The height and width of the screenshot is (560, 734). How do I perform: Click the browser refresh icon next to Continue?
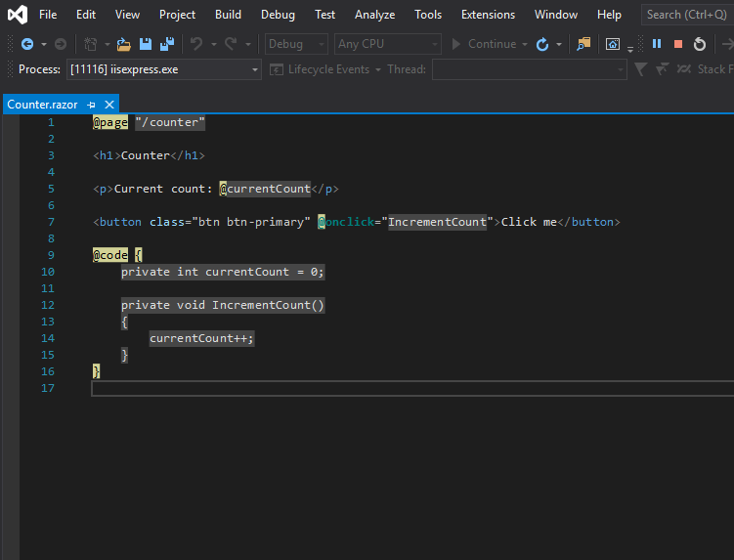(x=542, y=44)
